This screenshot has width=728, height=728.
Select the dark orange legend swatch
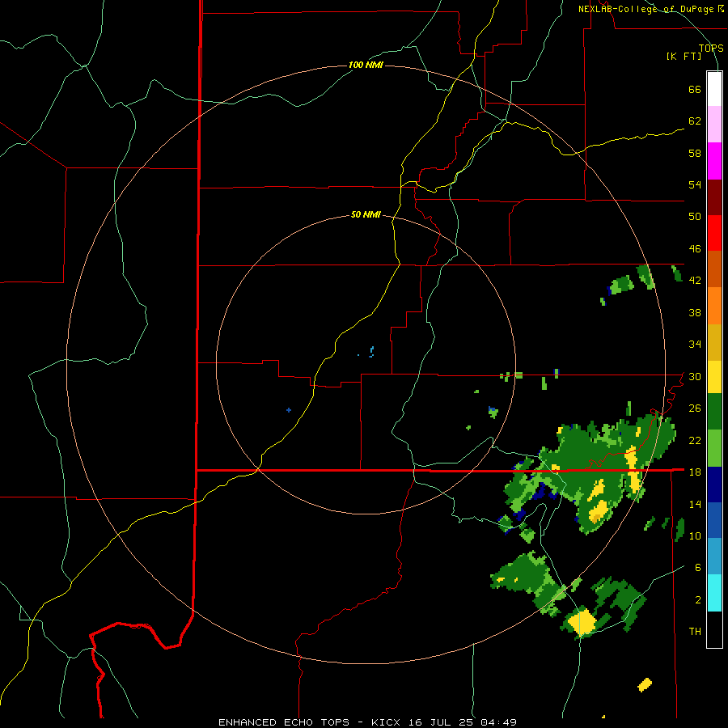[x=714, y=269]
